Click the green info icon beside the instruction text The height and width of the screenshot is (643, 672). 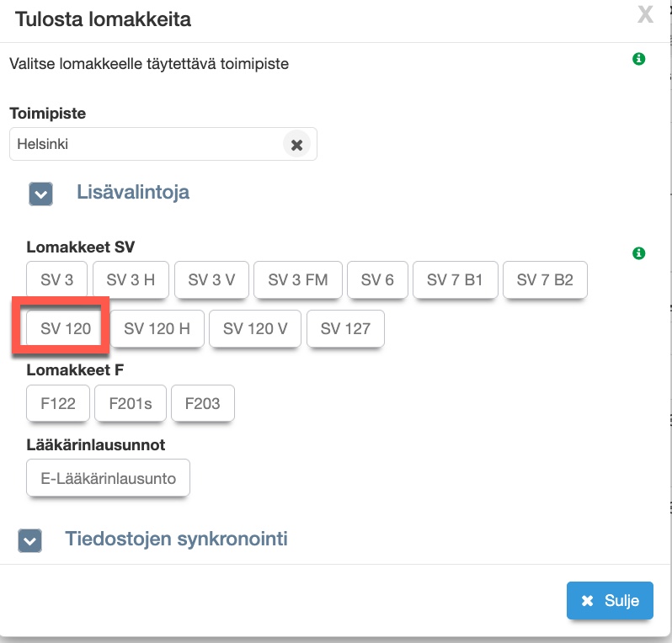tap(638, 59)
